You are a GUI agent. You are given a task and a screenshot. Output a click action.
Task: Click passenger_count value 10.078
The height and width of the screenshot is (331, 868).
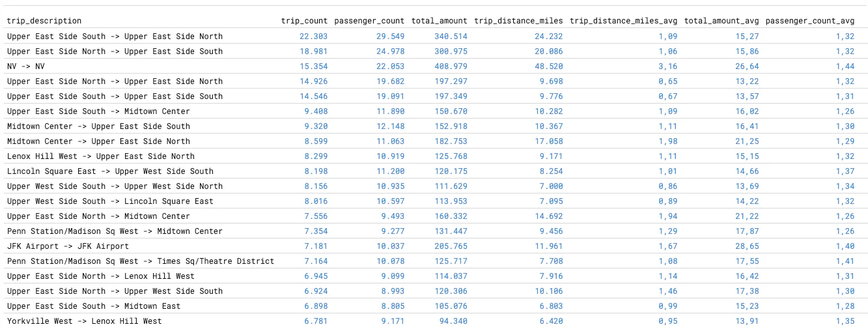pos(391,261)
